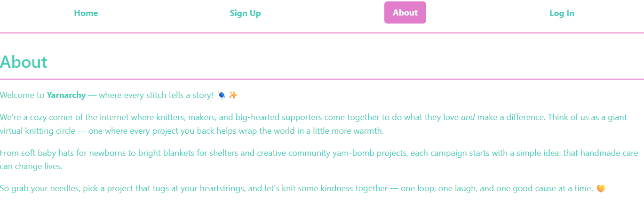
Task: Click the large About page heading
Action: pos(24,62)
